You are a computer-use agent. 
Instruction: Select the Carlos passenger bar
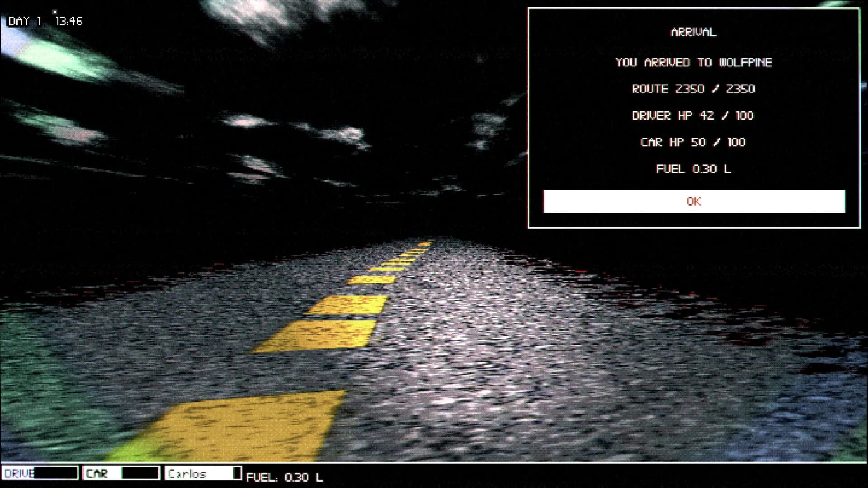(x=203, y=473)
